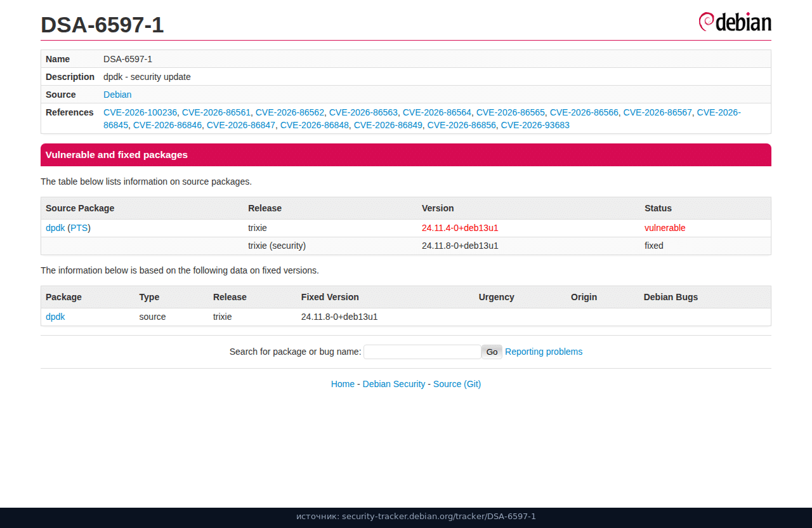
Task: Open CVE-2026-86856 reference
Action: 462,125
